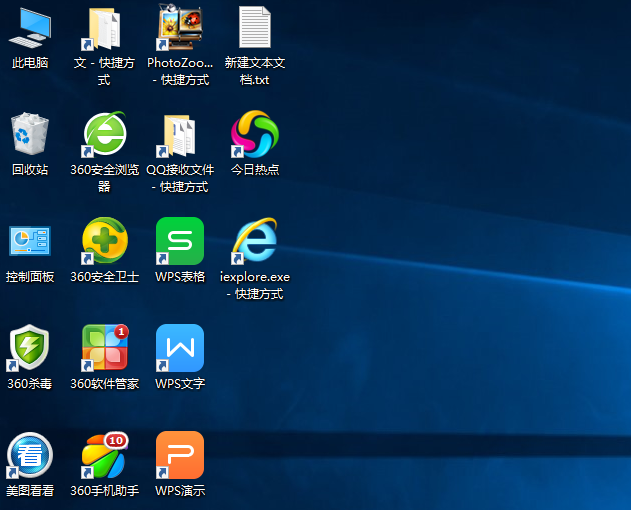Click the QQ接收文件 folder shortcut
Viewport: 631px width, 510px height.
point(179,135)
